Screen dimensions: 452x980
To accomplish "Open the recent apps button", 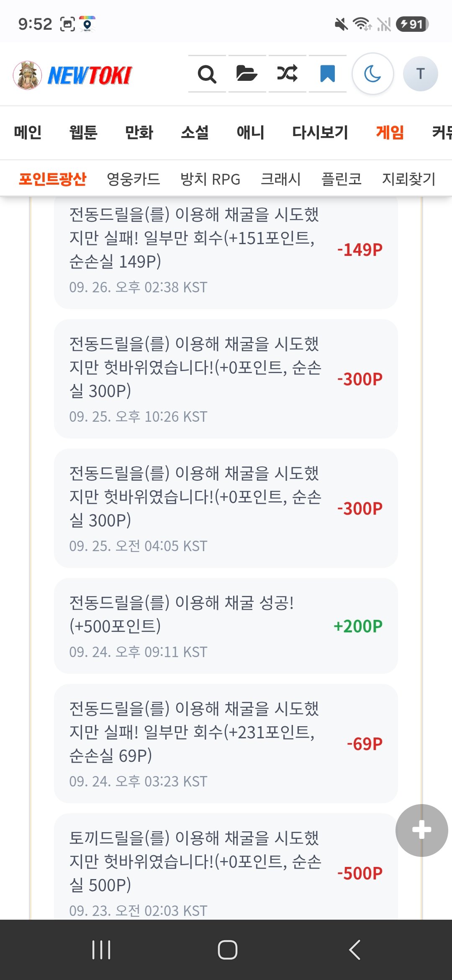I will coord(101,949).
